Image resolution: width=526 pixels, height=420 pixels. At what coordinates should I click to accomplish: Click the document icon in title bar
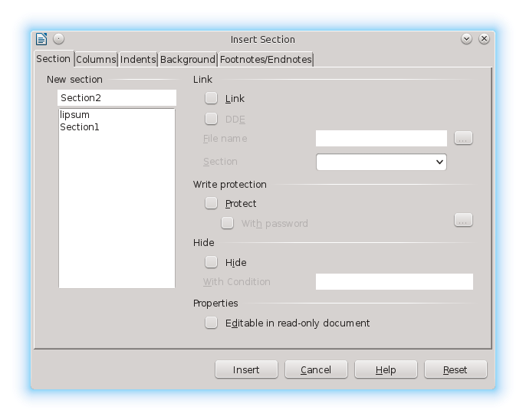coord(41,39)
